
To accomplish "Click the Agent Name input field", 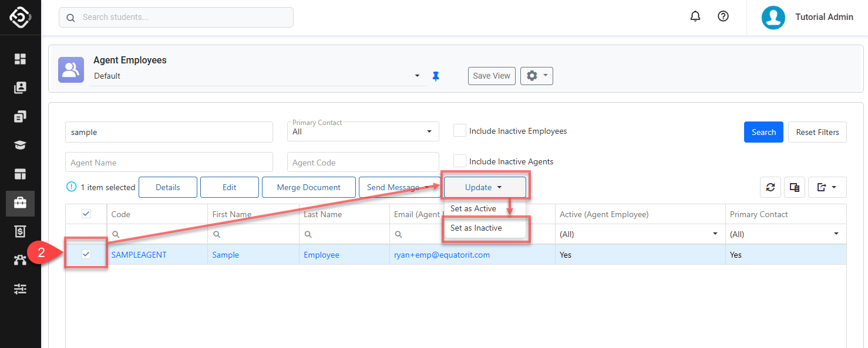I will pos(169,163).
